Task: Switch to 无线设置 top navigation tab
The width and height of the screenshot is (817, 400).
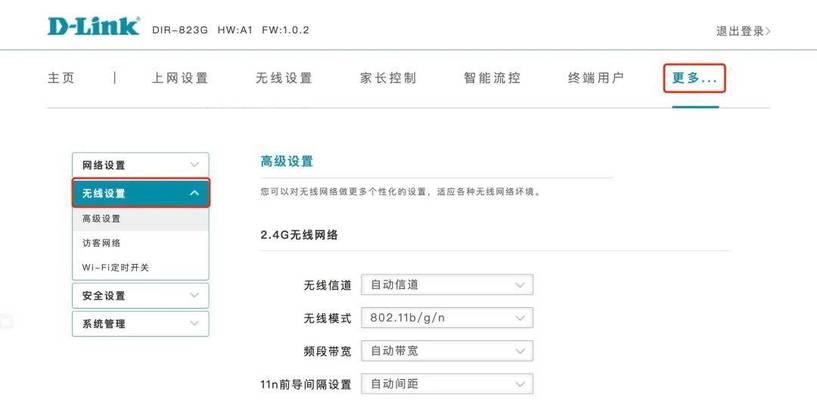Action: [x=284, y=78]
